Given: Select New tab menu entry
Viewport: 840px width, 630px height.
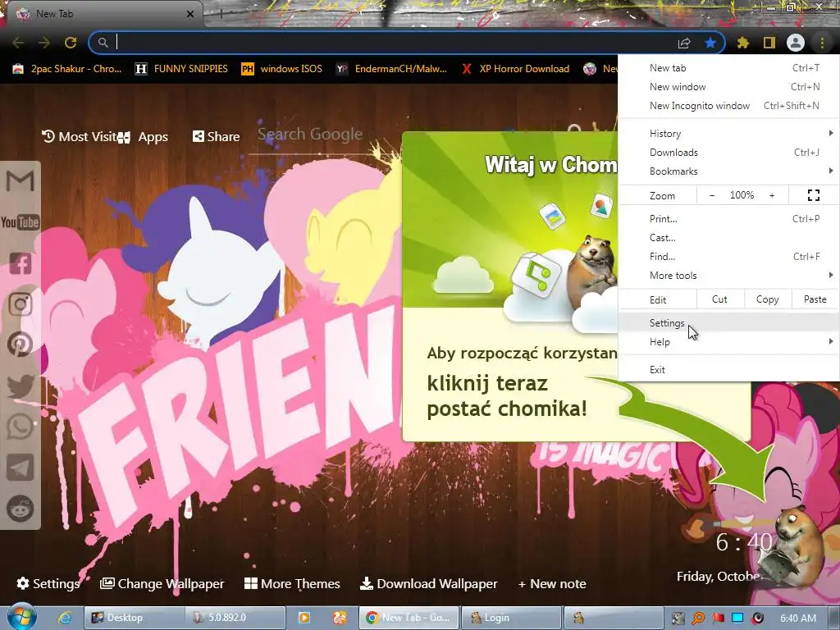Looking at the screenshot, I should tap(728, 68).
